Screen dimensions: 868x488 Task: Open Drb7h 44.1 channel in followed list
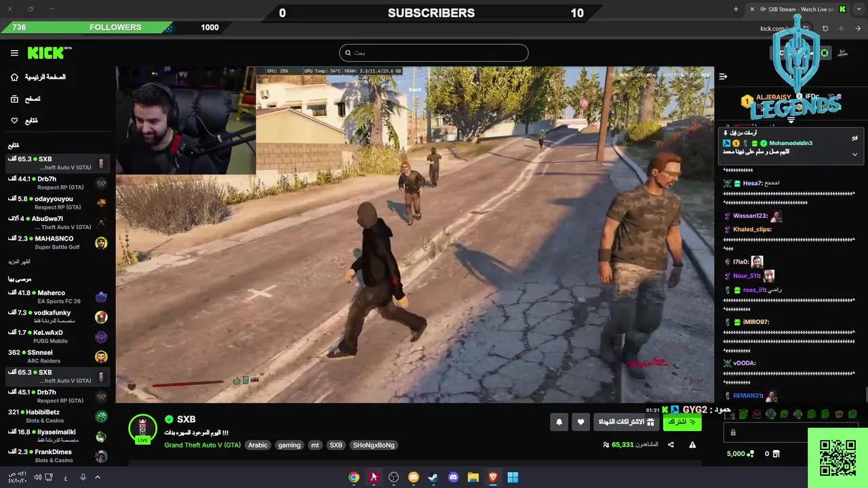58,183
